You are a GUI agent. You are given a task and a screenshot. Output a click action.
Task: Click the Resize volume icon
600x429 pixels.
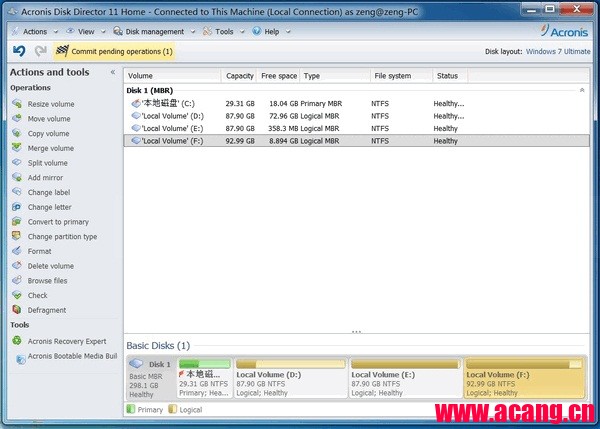(17, 104)
